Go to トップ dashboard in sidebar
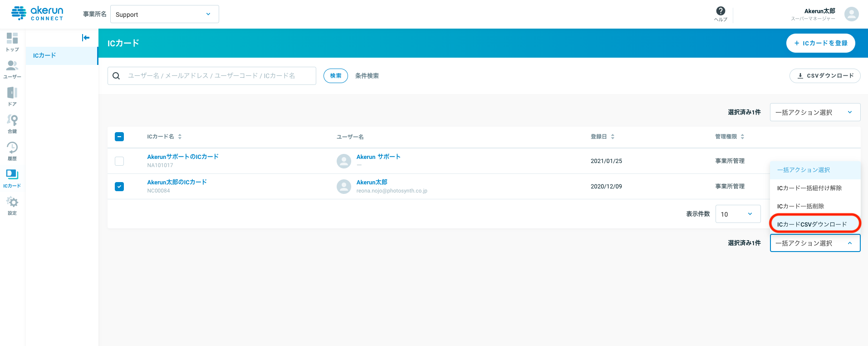The height and width of the screenshot is (346, 868). tap(12, 42)
